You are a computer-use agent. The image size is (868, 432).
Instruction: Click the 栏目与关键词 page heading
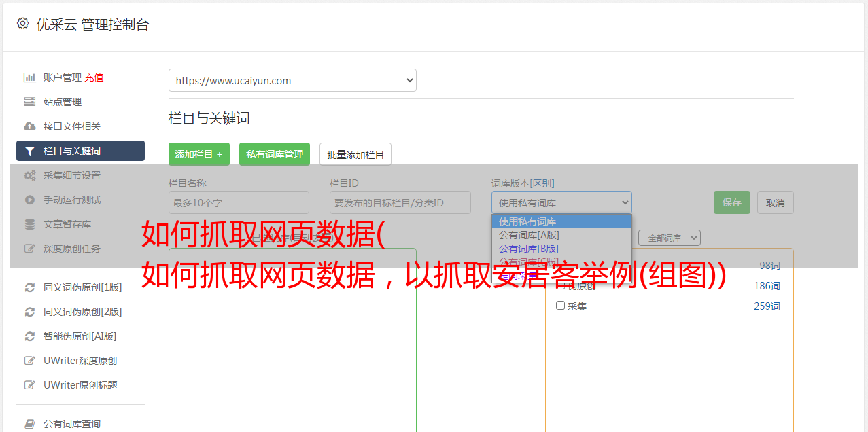tap(209, 118)
